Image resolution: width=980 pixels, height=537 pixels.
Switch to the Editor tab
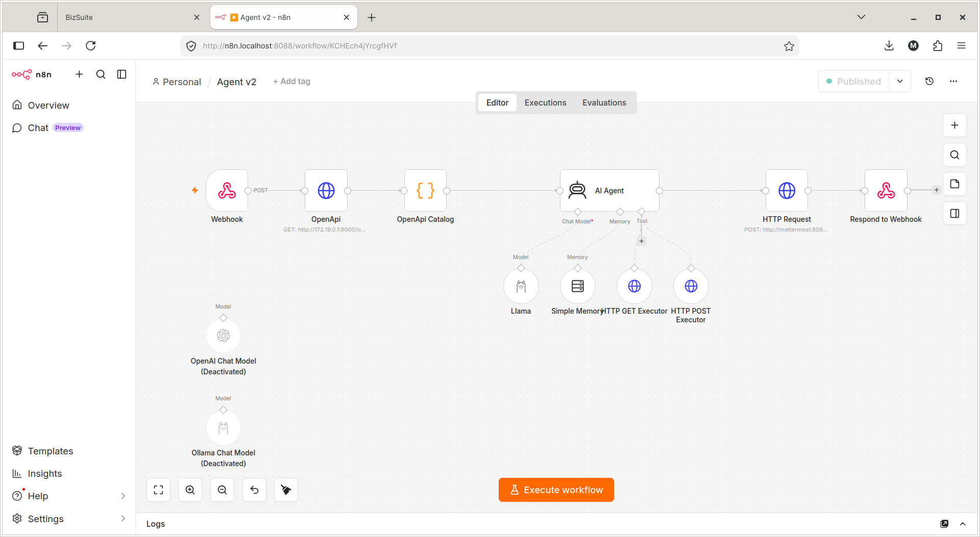click(497, 103)
